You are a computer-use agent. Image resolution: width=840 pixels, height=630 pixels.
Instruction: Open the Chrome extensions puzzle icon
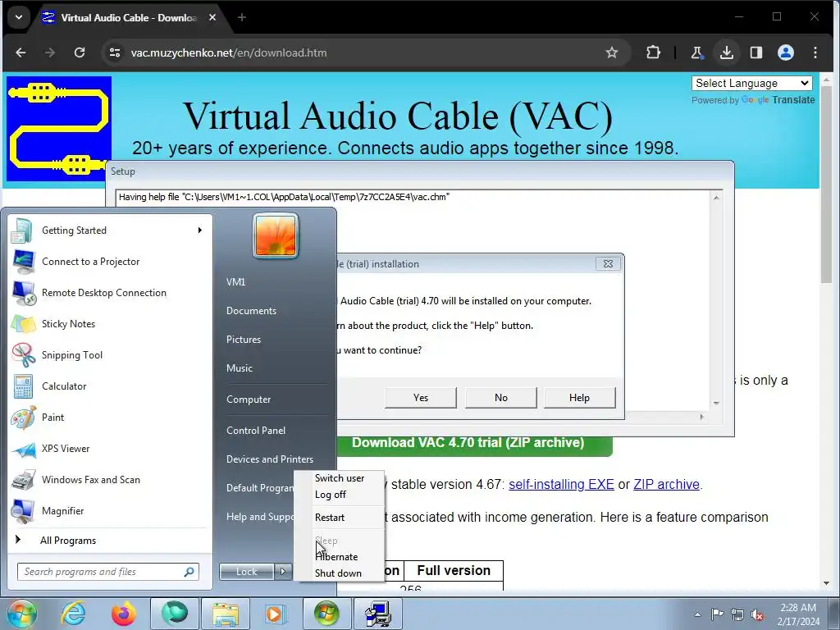(653, 52)
